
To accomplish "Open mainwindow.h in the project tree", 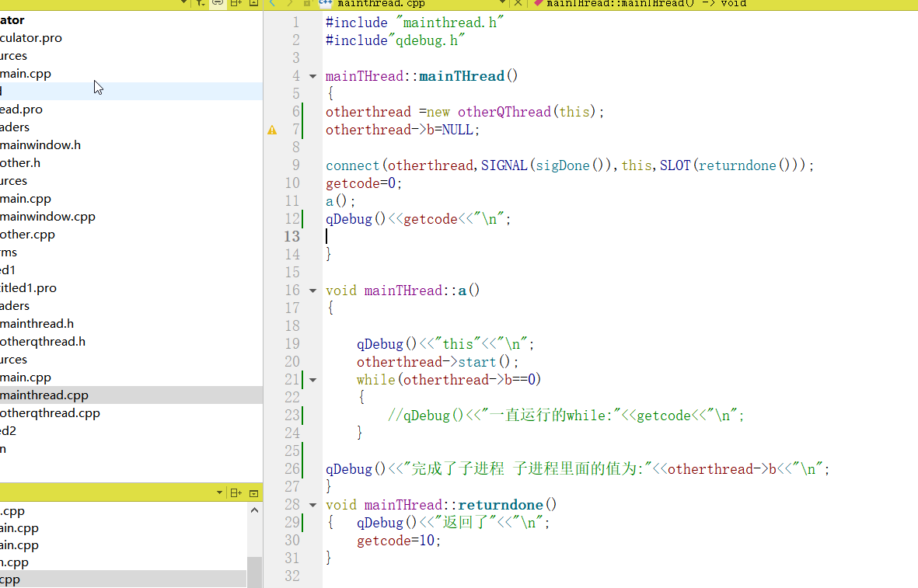I will (40, 145).
